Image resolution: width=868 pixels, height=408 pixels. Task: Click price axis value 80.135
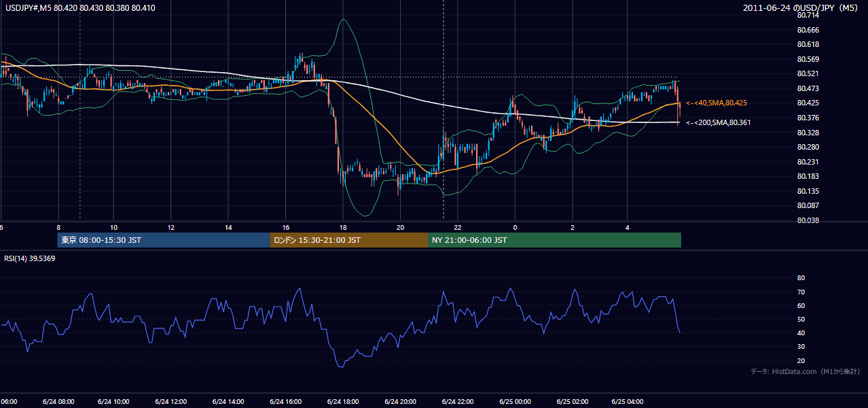(x=808, y=191)
